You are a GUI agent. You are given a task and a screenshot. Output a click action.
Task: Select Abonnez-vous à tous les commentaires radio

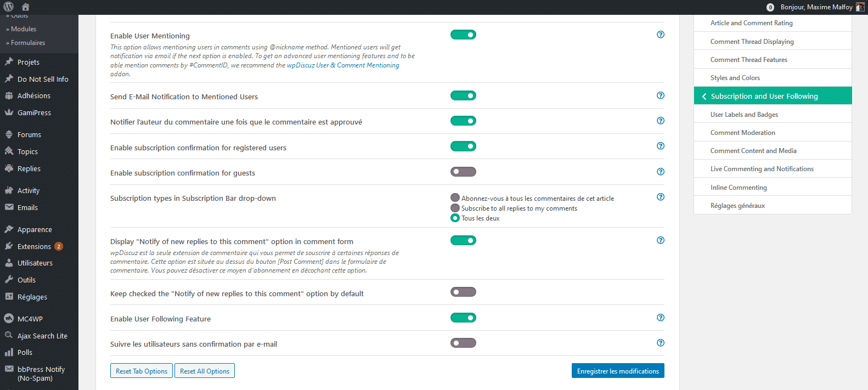455,197
